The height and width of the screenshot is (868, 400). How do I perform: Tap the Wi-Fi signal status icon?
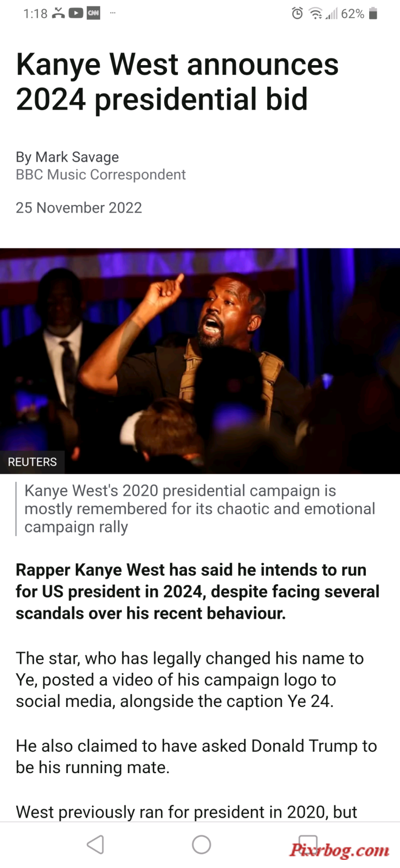pyautogui.click(x=315, y=14)
